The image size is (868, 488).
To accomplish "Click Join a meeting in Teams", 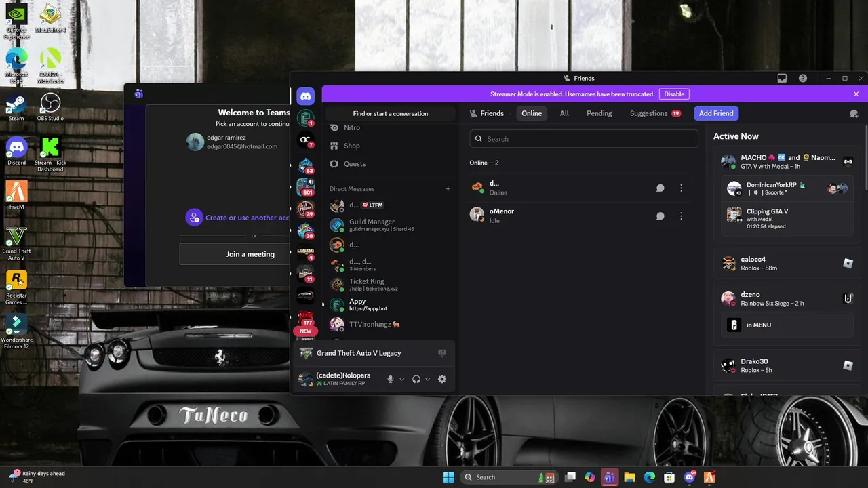I will coord(250,254).
